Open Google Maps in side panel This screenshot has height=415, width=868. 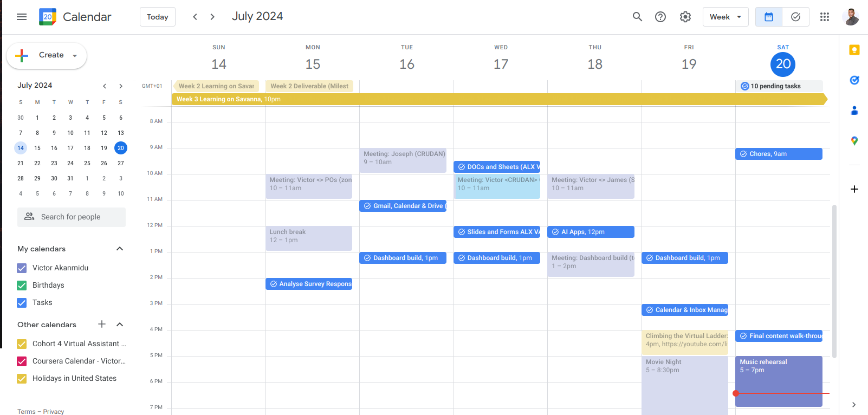[x=854, y=141]
